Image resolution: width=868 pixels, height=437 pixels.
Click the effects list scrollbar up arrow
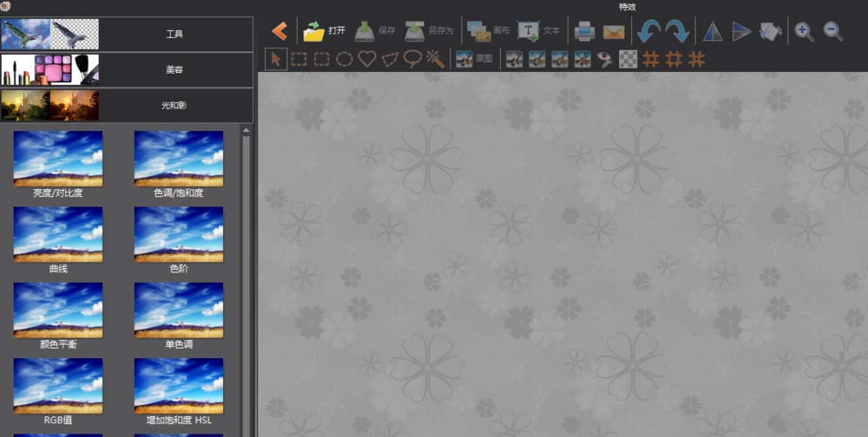click(x=247, y=131)
